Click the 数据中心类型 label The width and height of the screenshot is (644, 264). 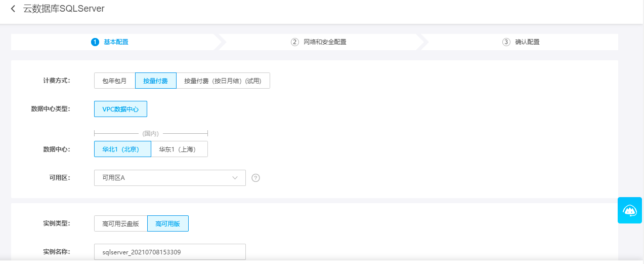coord(51,109)
